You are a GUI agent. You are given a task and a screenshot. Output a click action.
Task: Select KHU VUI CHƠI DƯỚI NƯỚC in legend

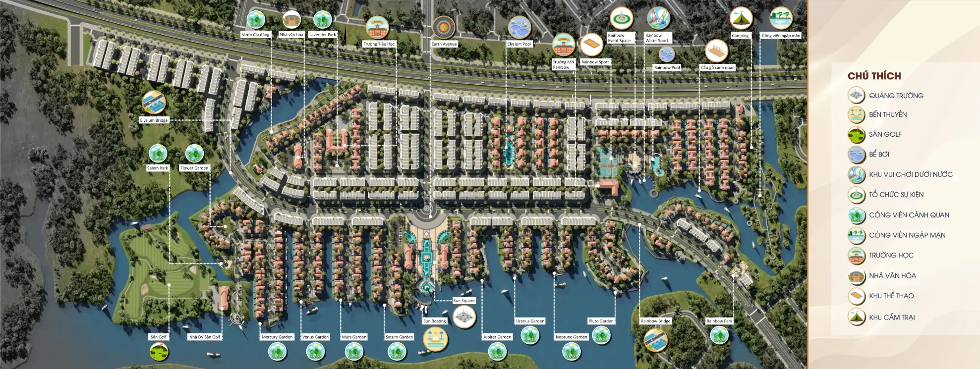click(910, 174)
